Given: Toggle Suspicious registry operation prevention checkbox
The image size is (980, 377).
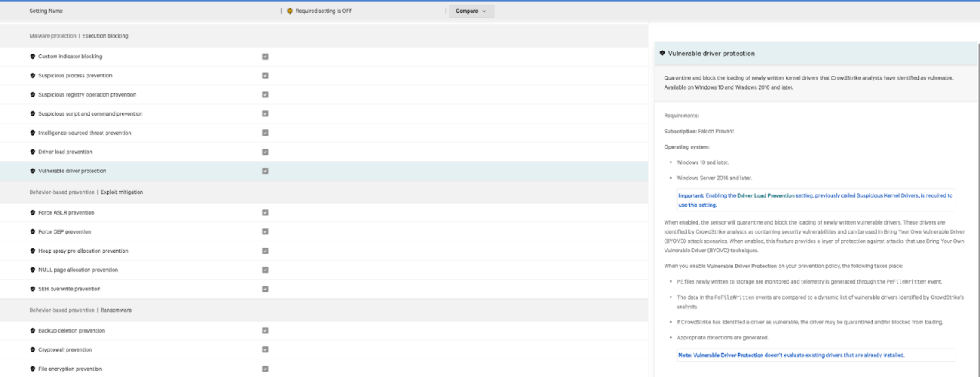Looking at the screenshot, I should pos(265,95).
